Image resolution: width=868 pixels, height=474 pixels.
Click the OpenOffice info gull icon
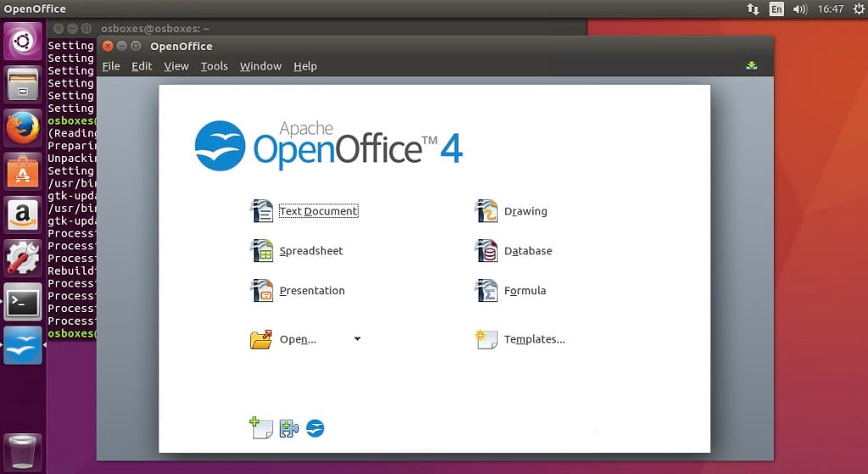point(315,428)
